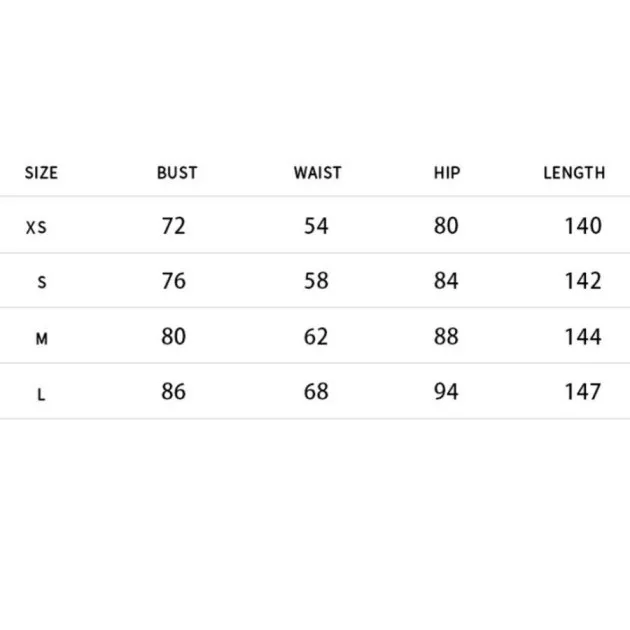Click the XS bust value 72
The image size is (630, 630).
(174, 226)
